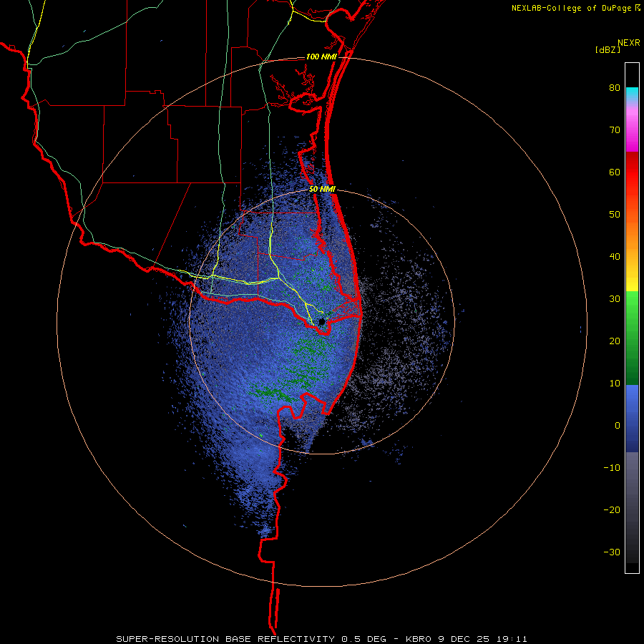Click the Super-Resolution Base Reflectivity caption
The height and width of the screenshot is (644, 644).
(321, 639)
